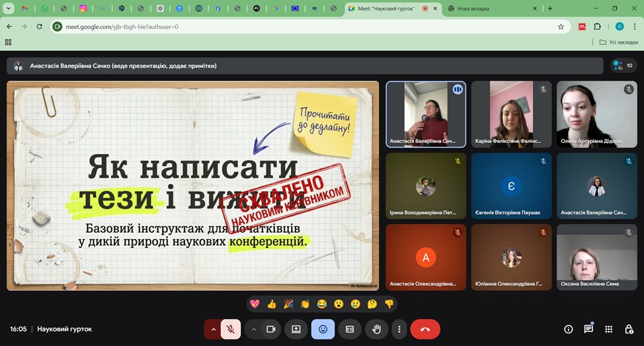Open the activities grid icon
644x346 pixels.
609,329
